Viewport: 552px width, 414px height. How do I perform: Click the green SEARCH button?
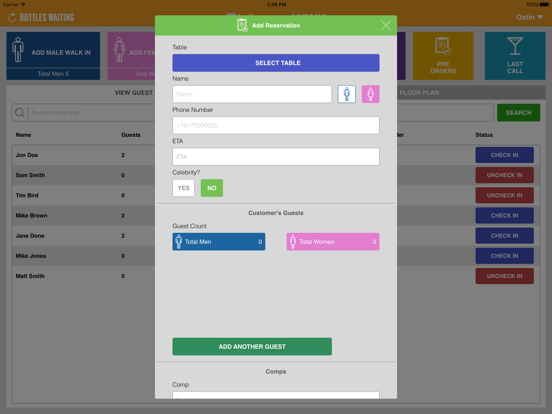518,113
